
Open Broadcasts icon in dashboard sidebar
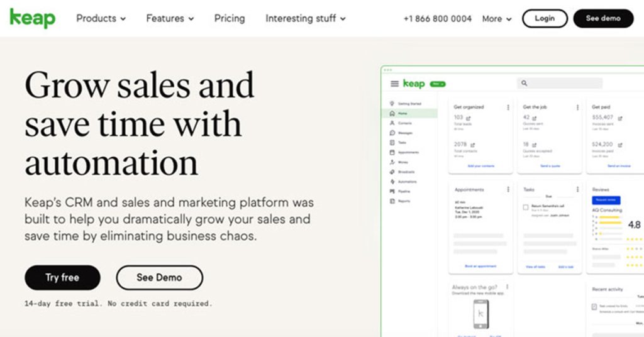click(392, 172)
